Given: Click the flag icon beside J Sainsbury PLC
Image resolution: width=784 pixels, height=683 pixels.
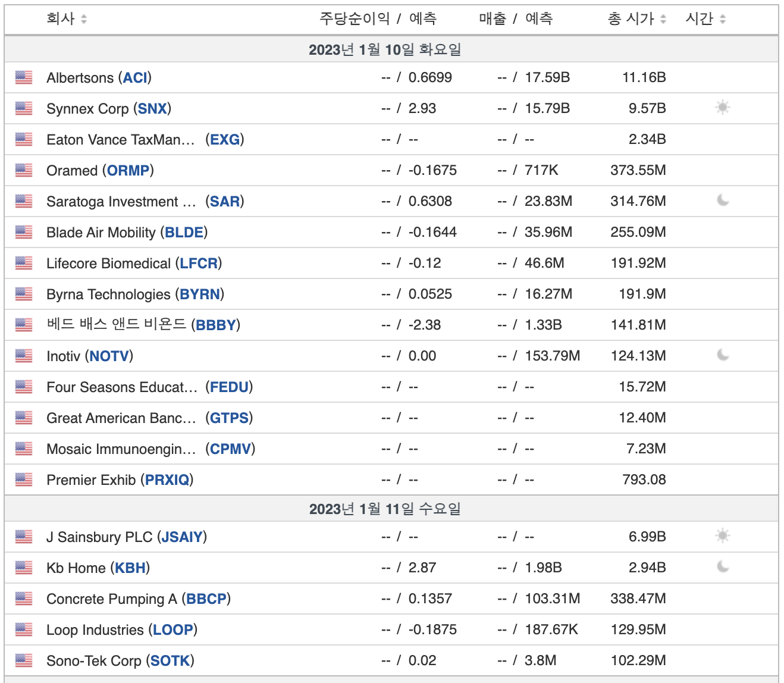Looking at the screenshot, I should [x=24, y=537].
